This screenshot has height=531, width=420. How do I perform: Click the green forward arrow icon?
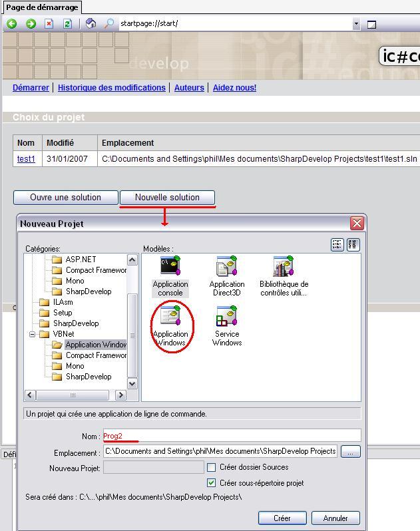(x=31, y=23)
